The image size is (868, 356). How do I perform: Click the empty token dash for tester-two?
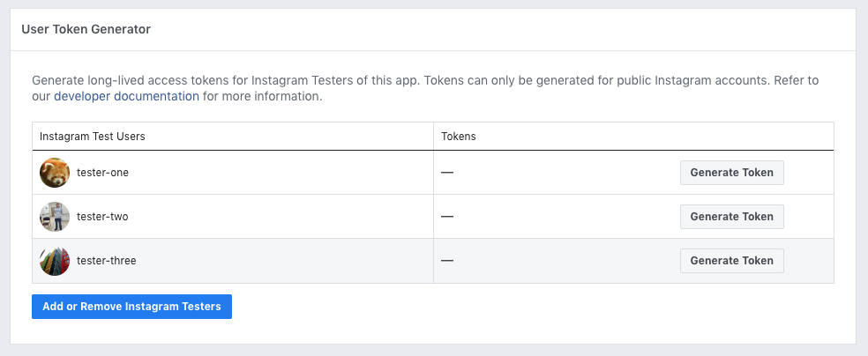pyautogui.click(x=447, y=217)
